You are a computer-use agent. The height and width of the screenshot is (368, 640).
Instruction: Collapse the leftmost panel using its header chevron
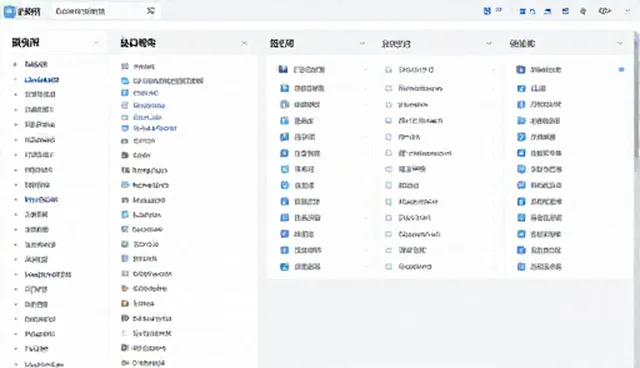tap(96, 42)
